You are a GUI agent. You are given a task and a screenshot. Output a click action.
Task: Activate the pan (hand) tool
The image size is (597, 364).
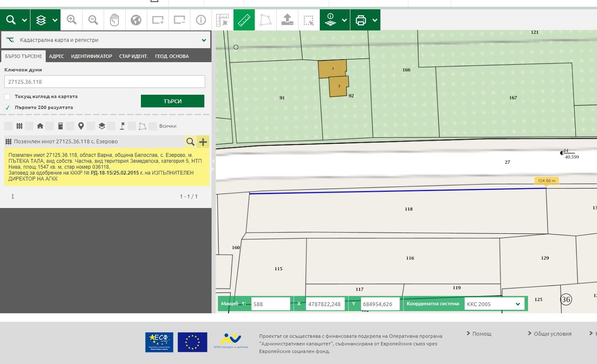[x=114, y=19]
